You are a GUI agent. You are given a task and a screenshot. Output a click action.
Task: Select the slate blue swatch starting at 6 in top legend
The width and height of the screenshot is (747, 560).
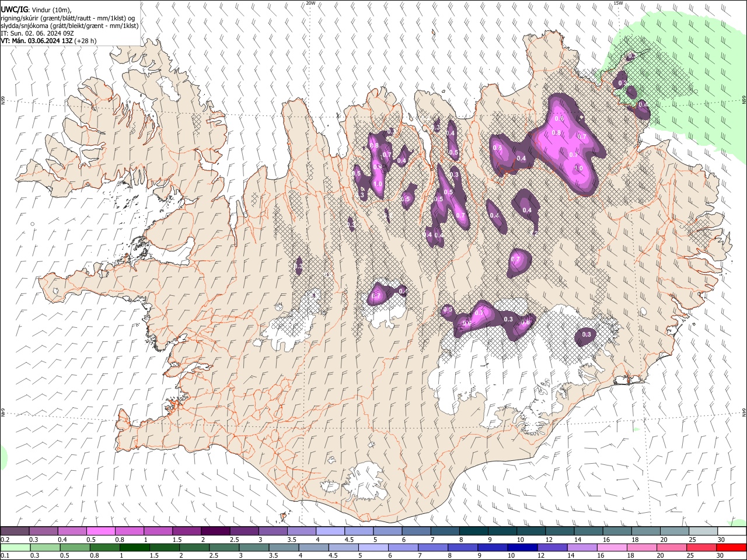tap(416, 531)
